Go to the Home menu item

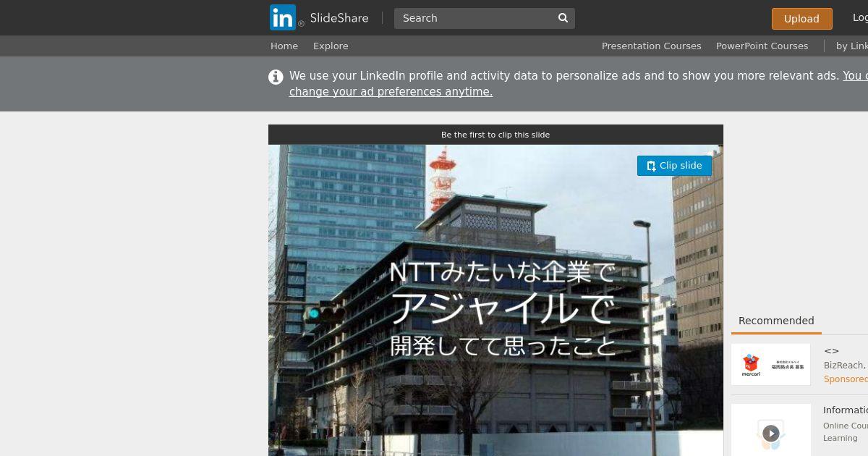(x=284, y=46)
